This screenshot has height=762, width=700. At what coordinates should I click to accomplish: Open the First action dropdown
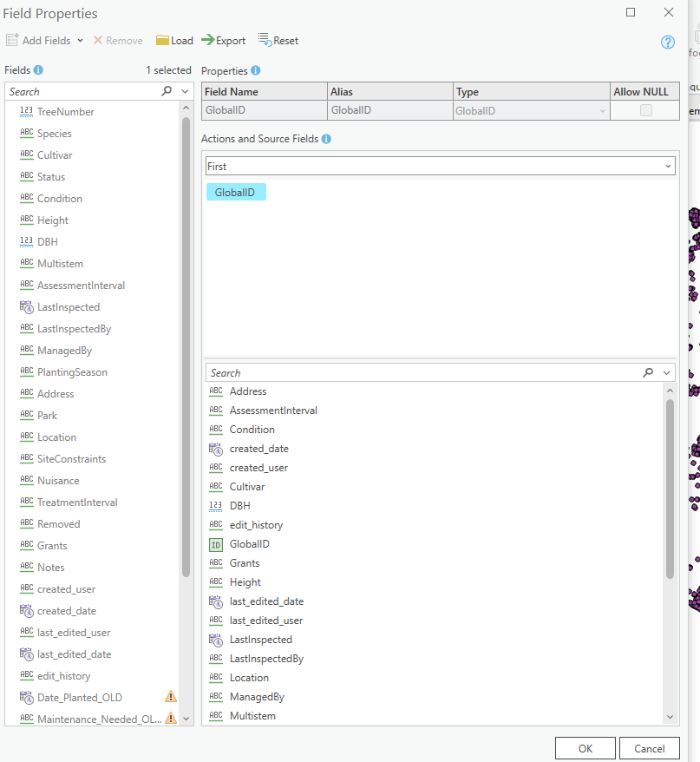coord(669,164)
